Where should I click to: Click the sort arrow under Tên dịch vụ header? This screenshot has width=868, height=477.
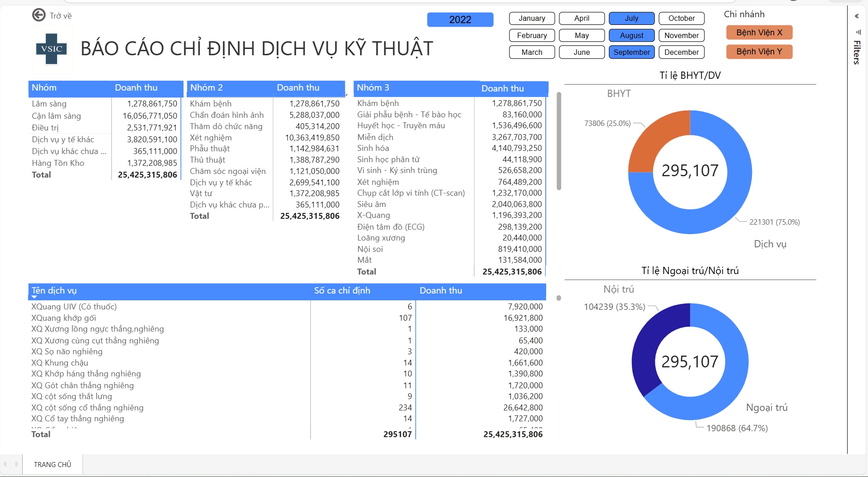34,297
